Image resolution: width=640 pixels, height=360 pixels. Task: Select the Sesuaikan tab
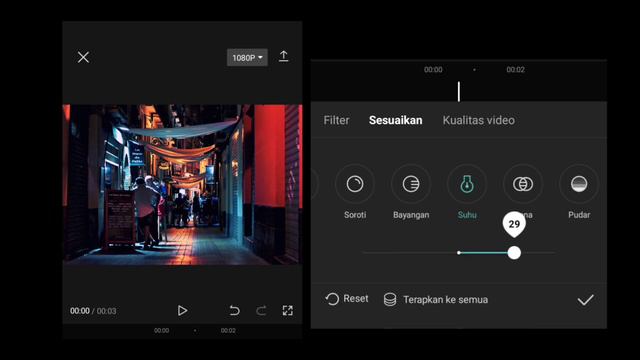pos(396,120)
